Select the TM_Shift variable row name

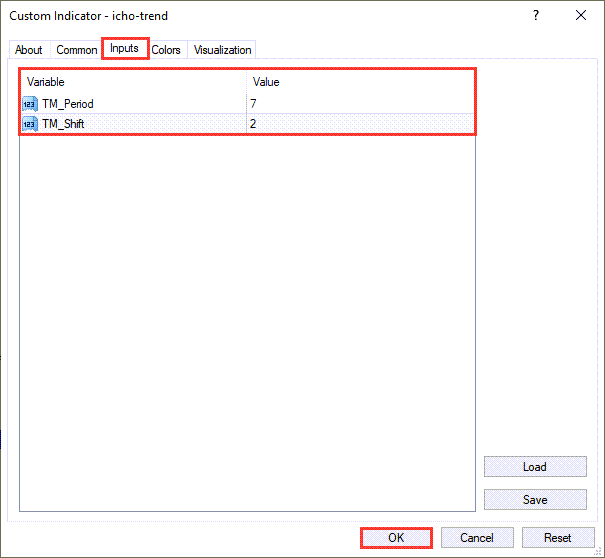64,124
